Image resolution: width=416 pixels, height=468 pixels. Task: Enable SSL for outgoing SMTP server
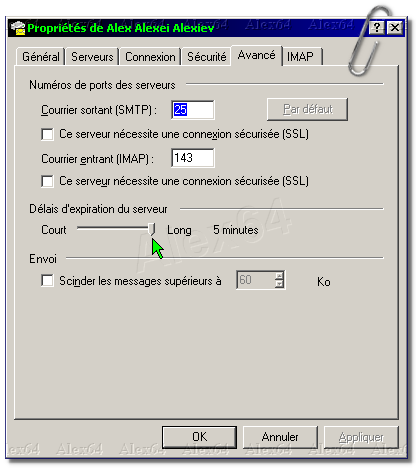(x=47, y=135)
